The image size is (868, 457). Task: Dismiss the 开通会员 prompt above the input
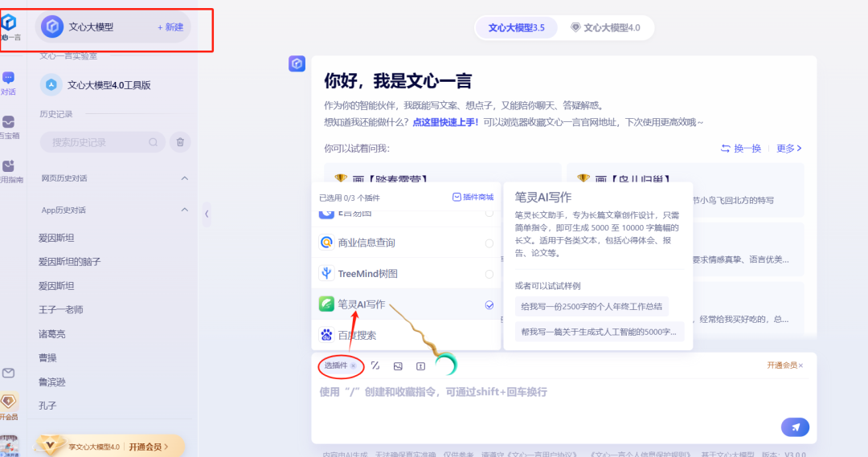tap(800, 365)
